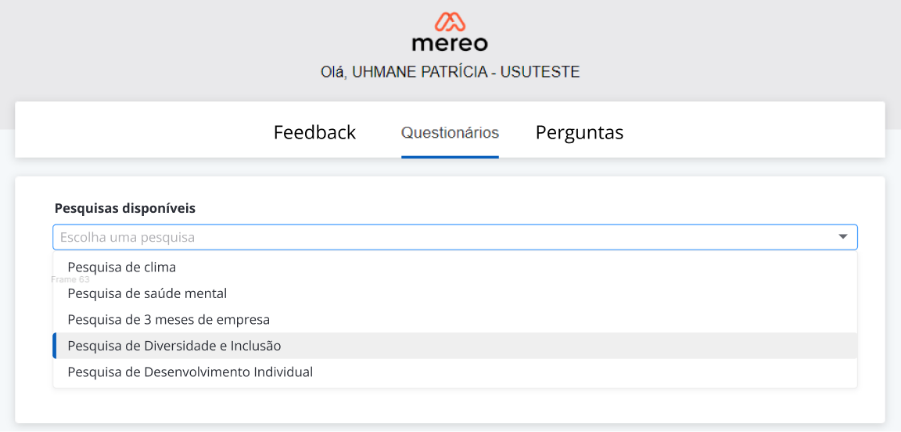Switch to the Questionários tab
The height and width of the screenshot is (432, 901).
point(450,132)
